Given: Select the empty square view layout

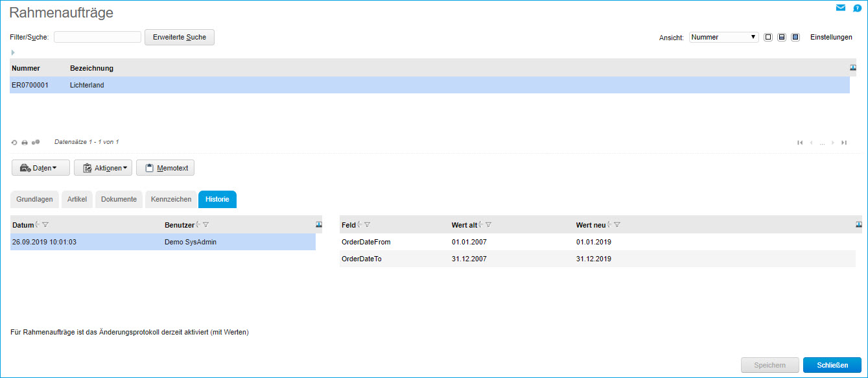Looking at the screenshot, I should tap(768, 38).
